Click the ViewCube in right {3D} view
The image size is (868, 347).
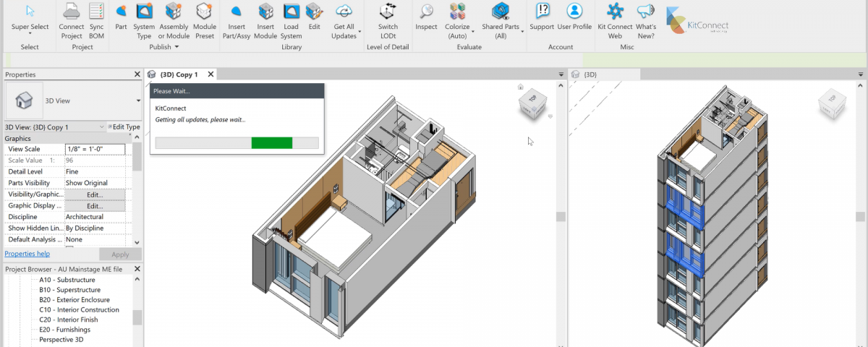tap(833, 103)
